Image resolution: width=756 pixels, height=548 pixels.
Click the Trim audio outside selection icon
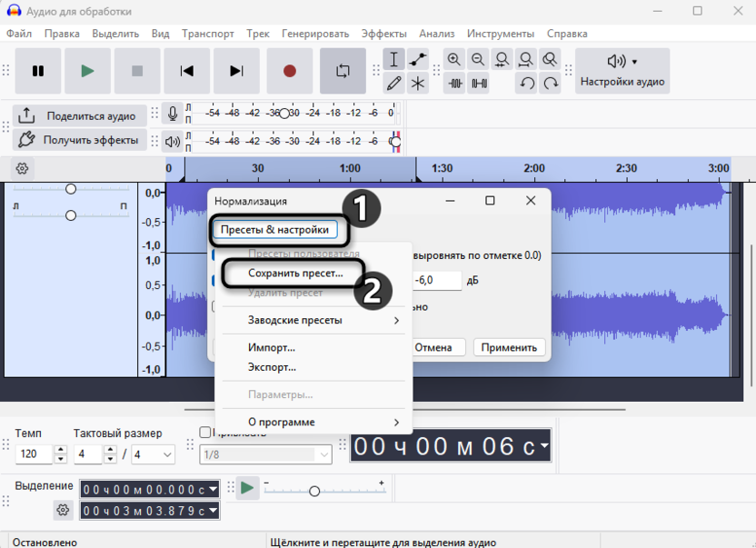pos(454,82)
